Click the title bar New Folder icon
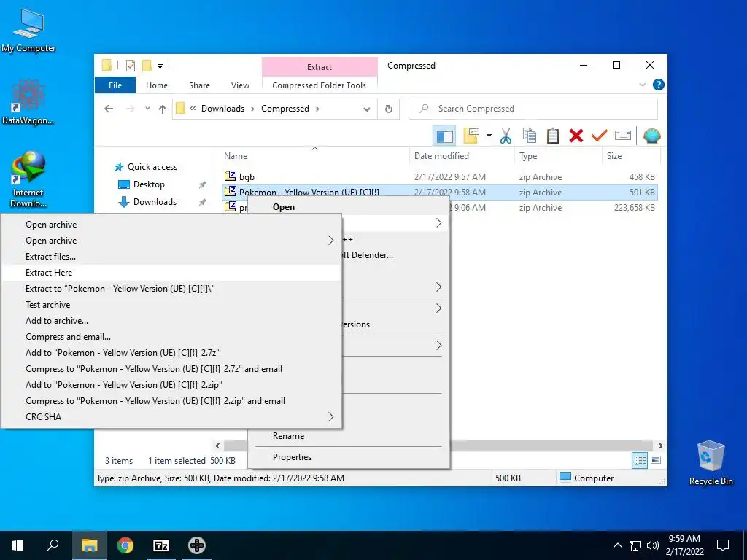Viewport: 747px width, 560px height. pos(147,66)
